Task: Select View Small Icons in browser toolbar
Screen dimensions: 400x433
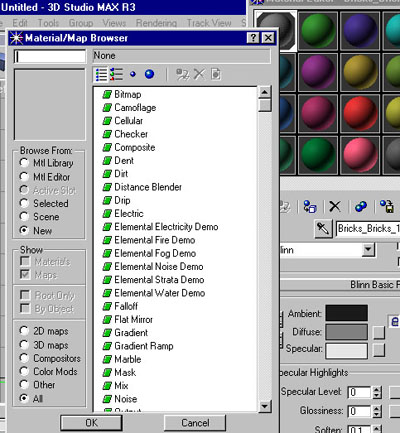Action: (x=133, y=74)
